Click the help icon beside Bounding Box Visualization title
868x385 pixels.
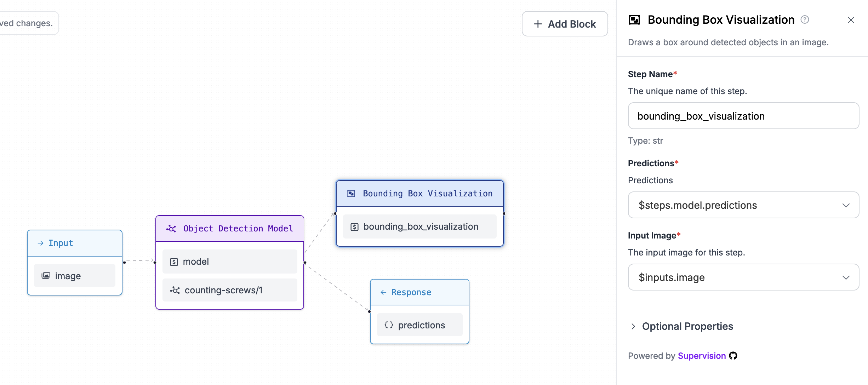tap(805, 19)
